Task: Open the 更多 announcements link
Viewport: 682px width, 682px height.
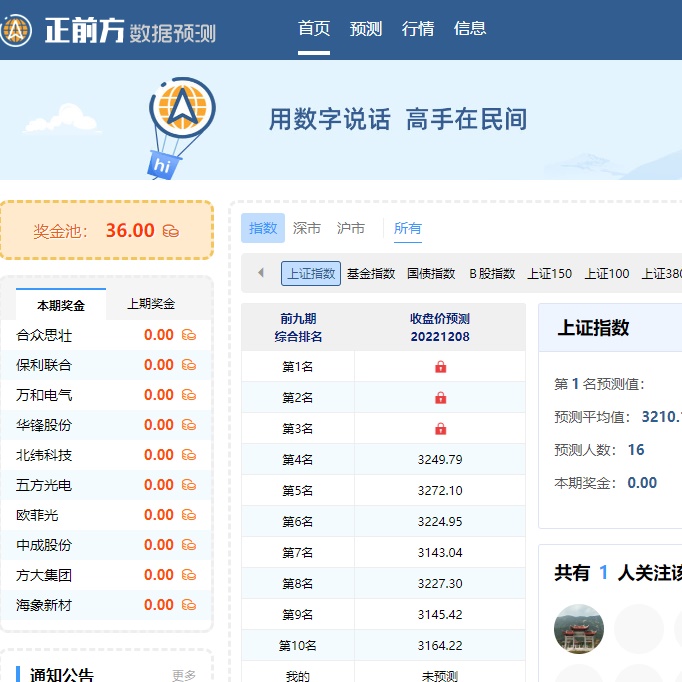Action: pyautogui.click(x=184, y=675)
